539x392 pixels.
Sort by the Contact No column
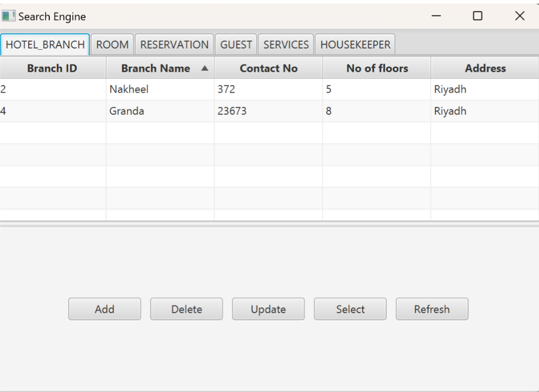268,68
